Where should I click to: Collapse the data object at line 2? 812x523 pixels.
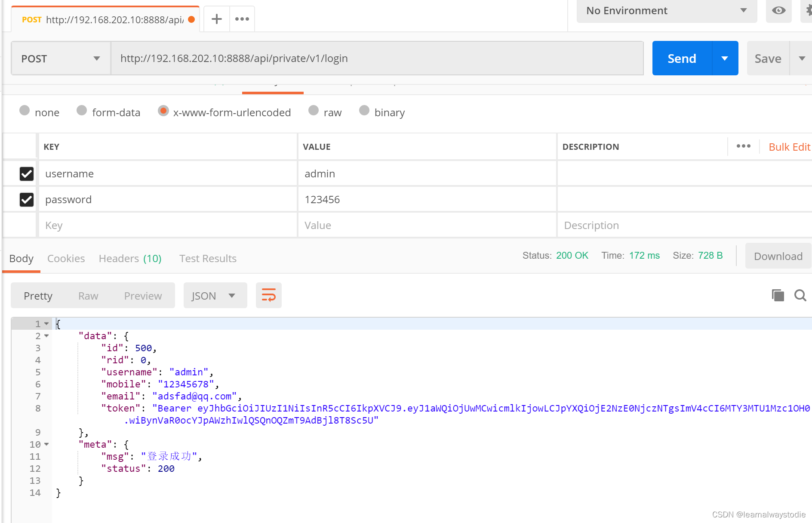tap(47, 336)
